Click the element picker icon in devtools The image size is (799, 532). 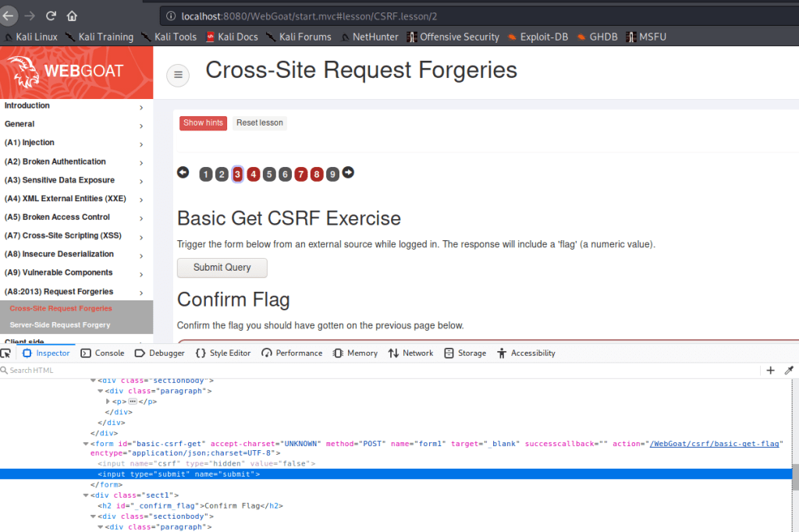(x=7, y=353)
